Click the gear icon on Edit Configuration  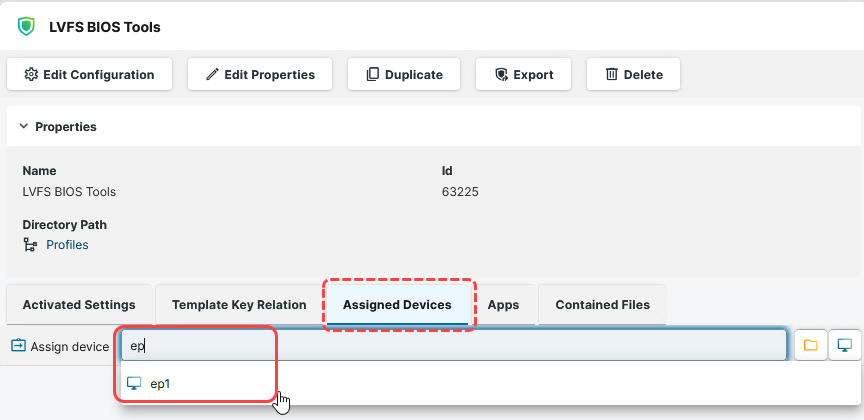(31, 74)
